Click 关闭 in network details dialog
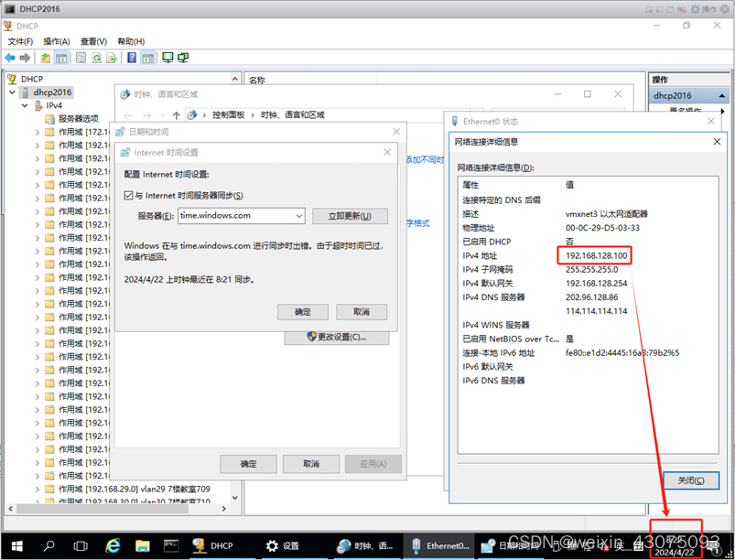735x560 pixels. click(691, 480)
